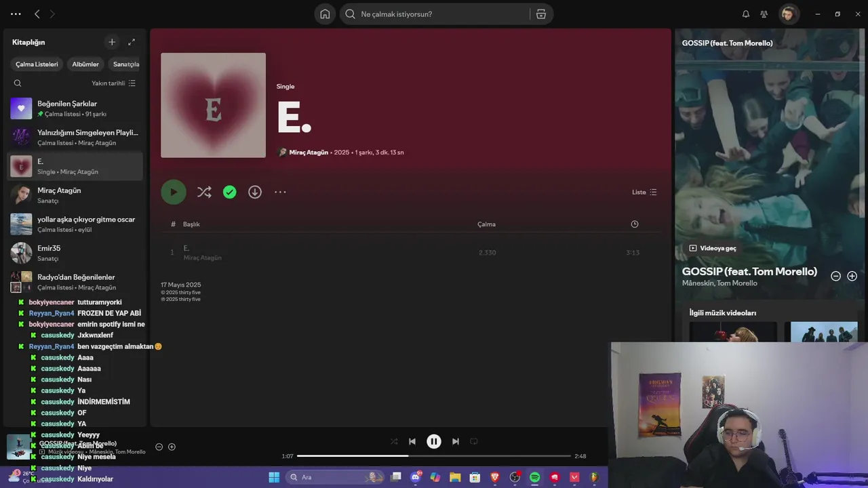
Task: Open Emir35 artist in library
Action: tap(75, 253)
